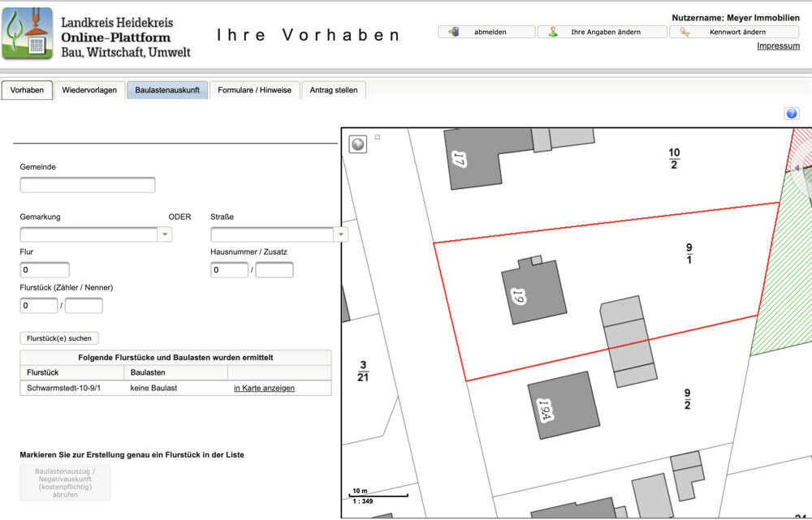812x520 pixels.
Task: Focus the Hausnummer input field
Action: click(x=229, y=270)
